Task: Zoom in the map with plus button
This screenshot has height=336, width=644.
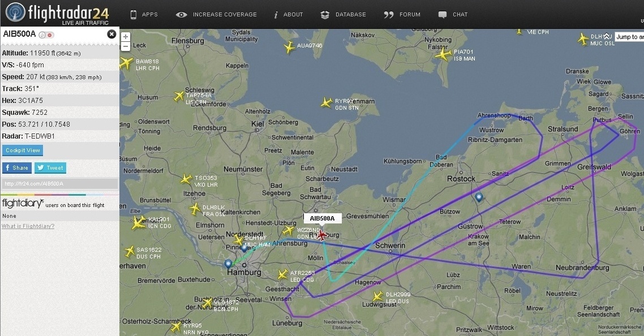Action: pos(126,37)
